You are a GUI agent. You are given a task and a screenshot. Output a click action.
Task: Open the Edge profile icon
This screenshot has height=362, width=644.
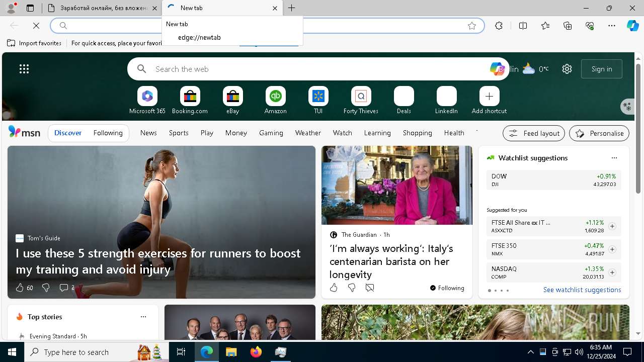coord(11,8)
